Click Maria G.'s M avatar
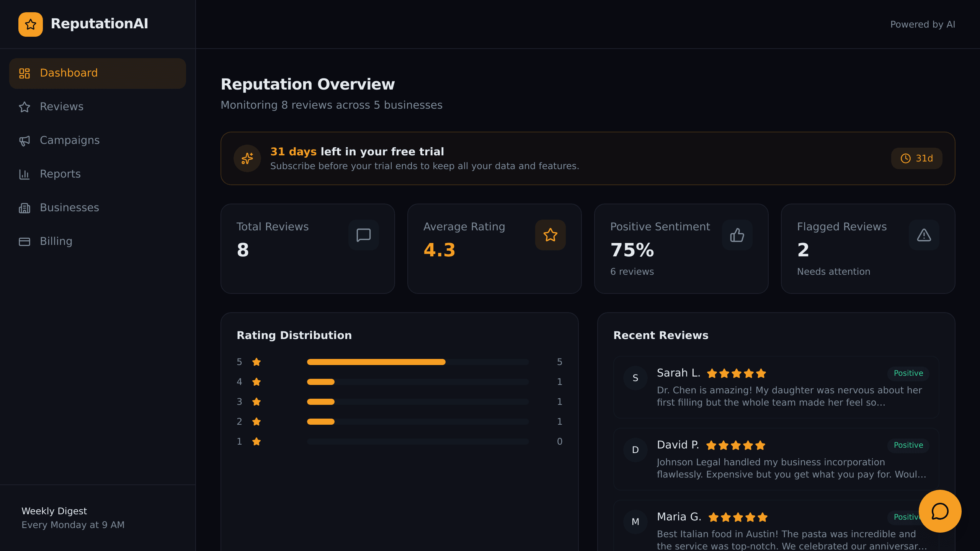980x551 pixels. click(635, 522)
